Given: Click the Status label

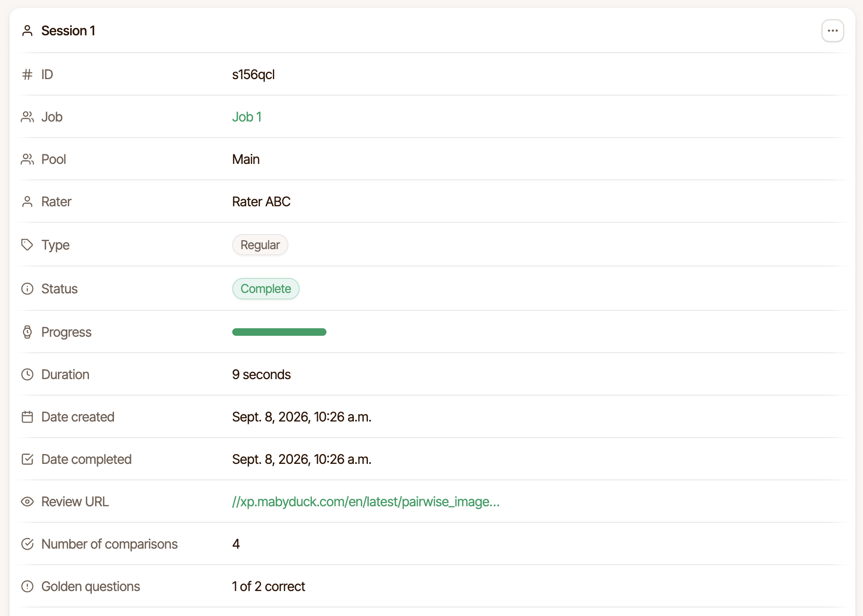Looking at the screenshot, I should 59,289.
